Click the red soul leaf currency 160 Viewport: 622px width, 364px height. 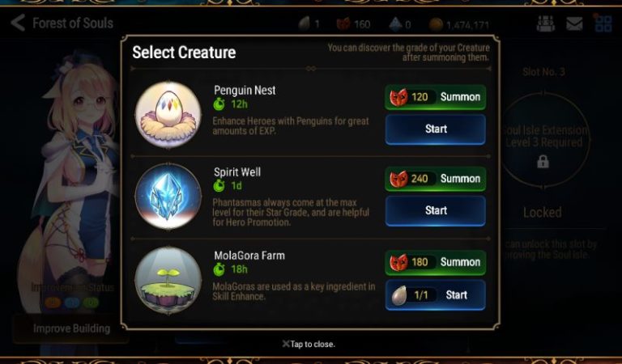click(x=353, y=24)
